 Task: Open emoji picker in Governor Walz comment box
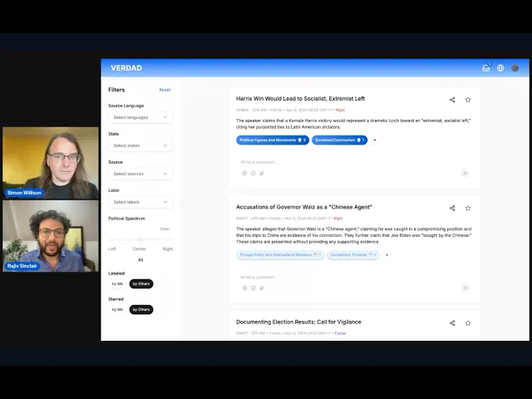[x=253, y=288]
